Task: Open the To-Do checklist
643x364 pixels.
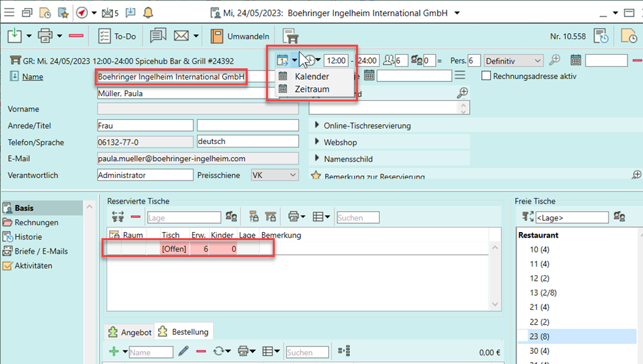Action: tap(115, 36)
